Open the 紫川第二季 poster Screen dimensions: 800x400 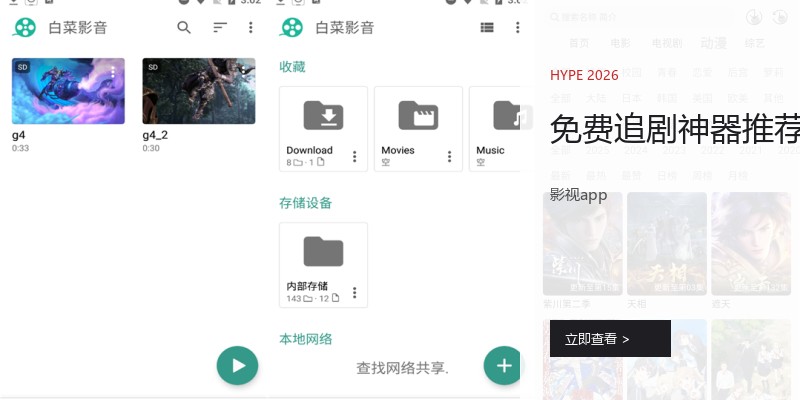click(x=583, y=244)
